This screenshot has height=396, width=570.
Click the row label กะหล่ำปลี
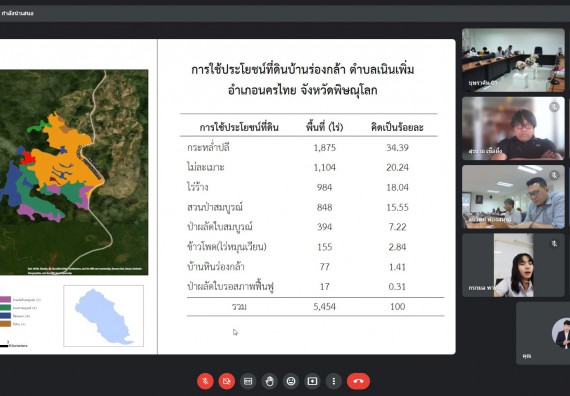tap(208, 148)
